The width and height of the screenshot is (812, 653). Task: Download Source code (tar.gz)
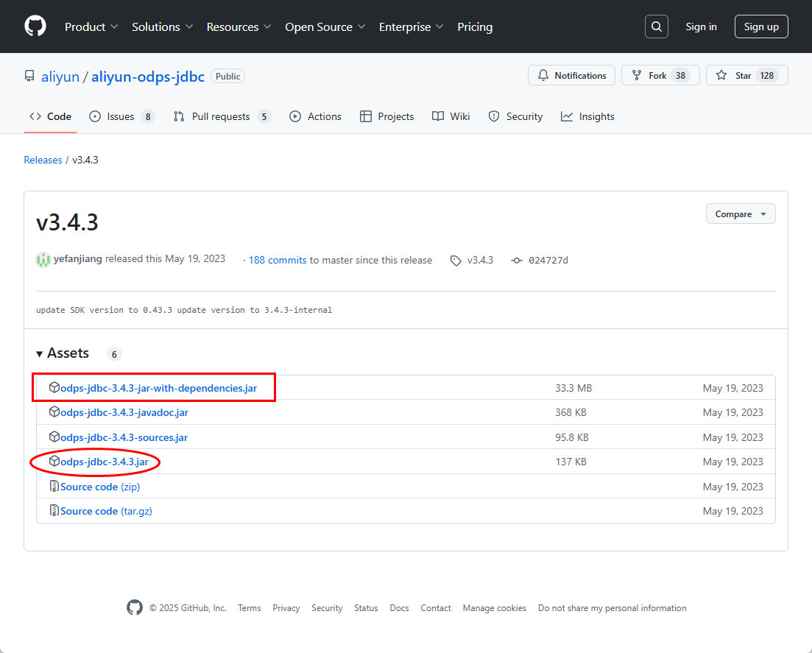pyautogui.click(x=106, y=511)
